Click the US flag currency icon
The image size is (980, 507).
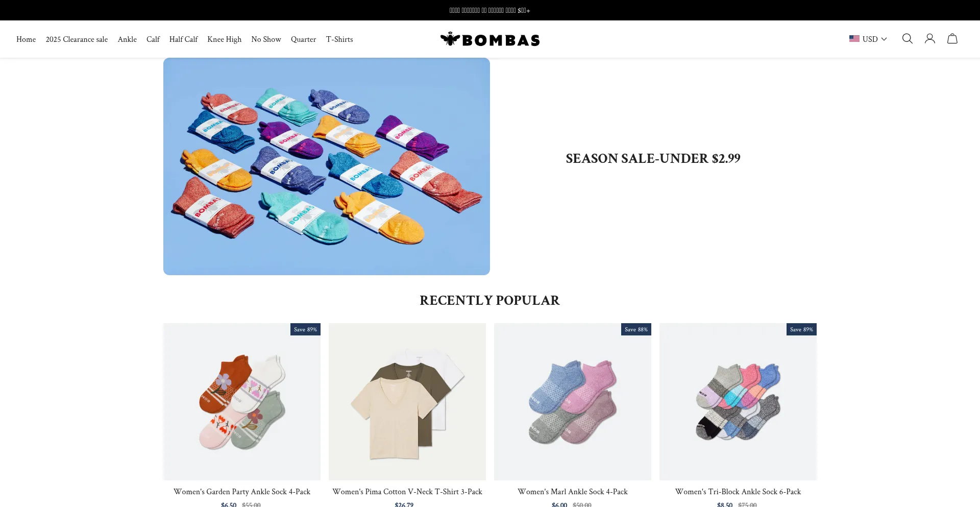click(854, 39)
